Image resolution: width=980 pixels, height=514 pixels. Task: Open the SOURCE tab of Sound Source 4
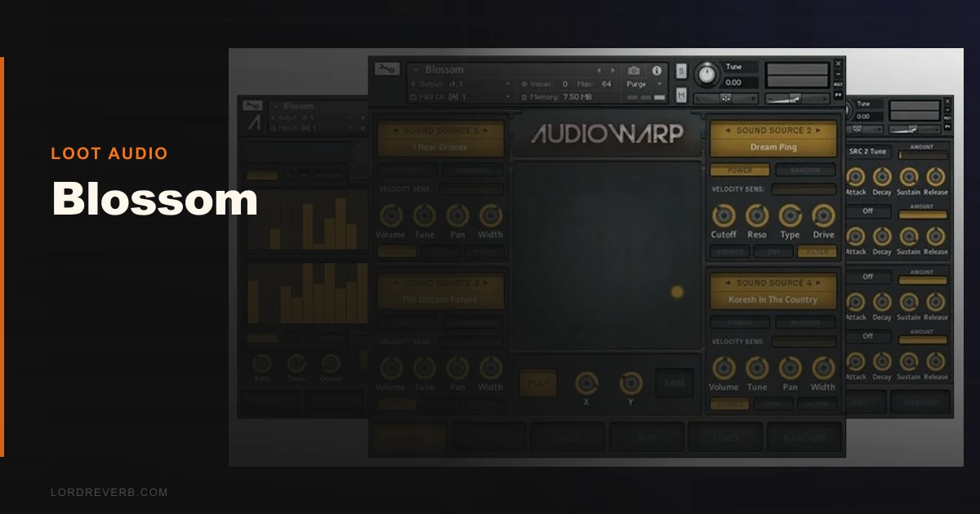729,405
